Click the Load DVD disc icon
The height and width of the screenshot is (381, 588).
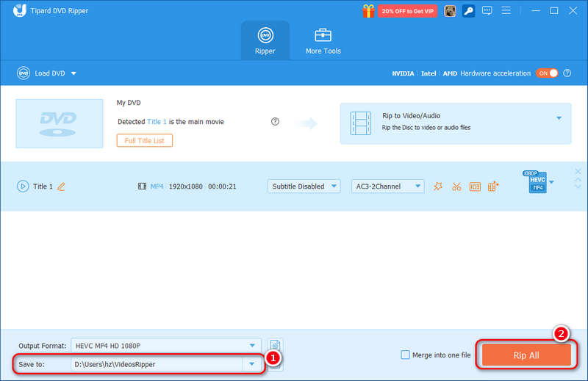click(x=24, y=73)
